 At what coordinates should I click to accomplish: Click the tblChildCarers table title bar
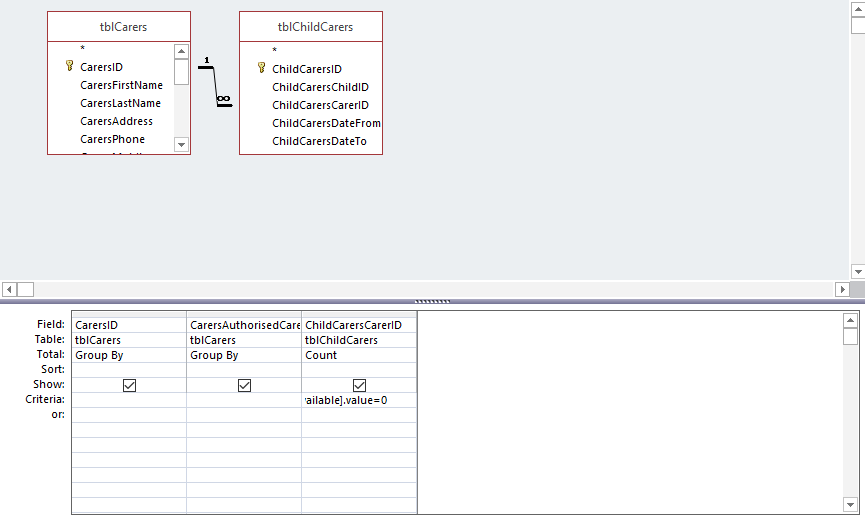point(311,26)
